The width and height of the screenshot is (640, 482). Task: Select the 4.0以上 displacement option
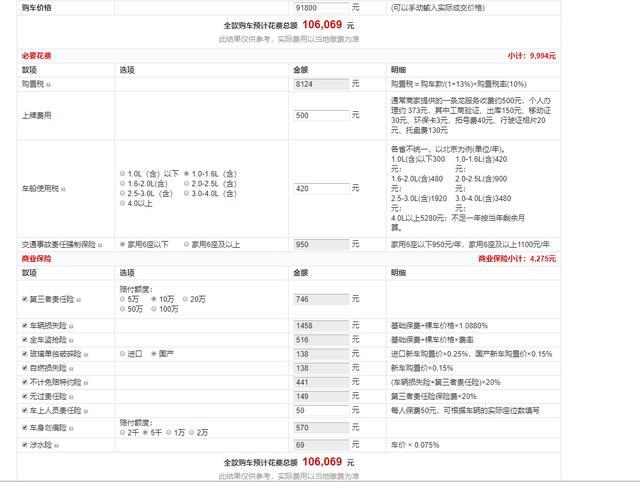click(x=122, y=203)
